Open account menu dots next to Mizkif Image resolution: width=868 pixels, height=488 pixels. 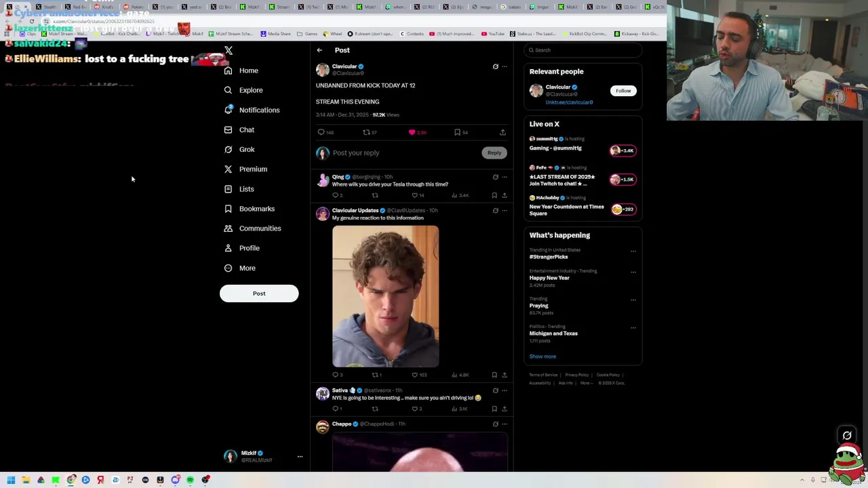(x=300, y=457)
